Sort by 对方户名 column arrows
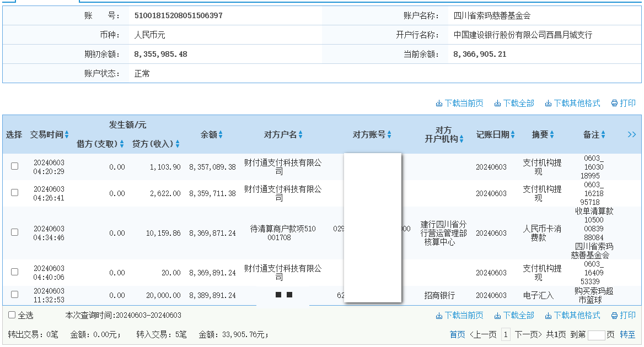Viewport: 644px width, 347px height. coord(300,134)
